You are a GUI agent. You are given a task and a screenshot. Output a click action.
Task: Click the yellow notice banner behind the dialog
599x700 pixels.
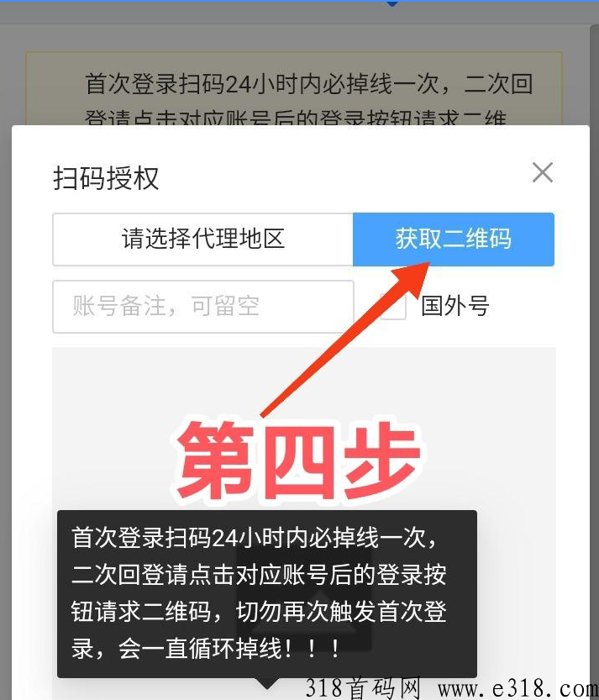[294, 88]
